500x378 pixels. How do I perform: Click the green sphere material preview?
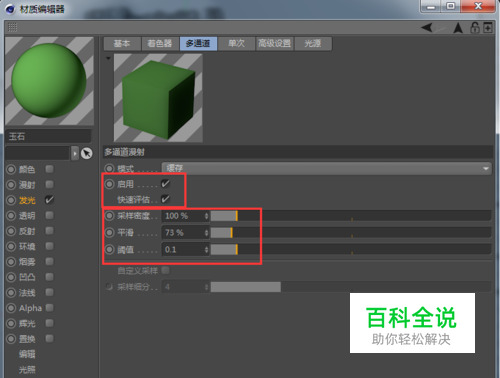click(x=49, y=81)
